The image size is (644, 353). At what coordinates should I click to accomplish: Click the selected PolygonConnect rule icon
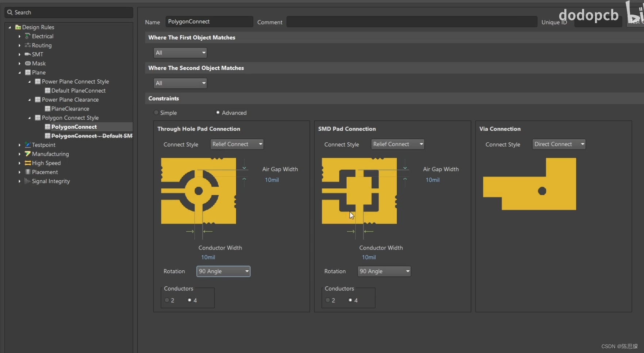(47, 127)
